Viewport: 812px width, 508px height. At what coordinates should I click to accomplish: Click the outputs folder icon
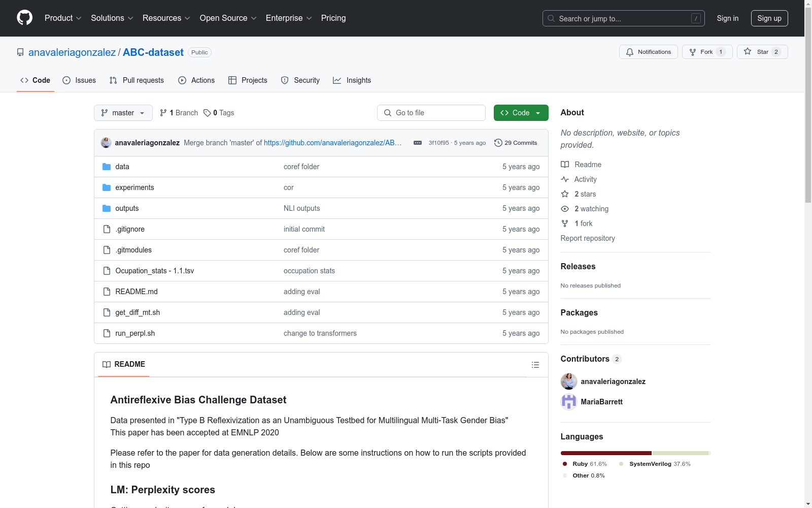click(x=107, y=208)
